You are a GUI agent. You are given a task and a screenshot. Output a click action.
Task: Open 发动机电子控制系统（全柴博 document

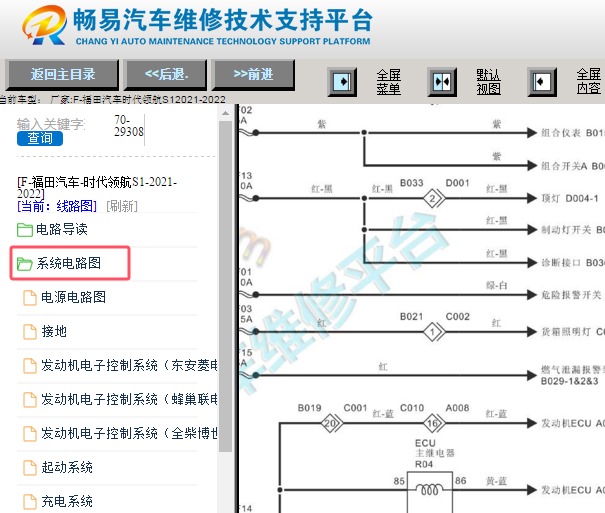129,433
